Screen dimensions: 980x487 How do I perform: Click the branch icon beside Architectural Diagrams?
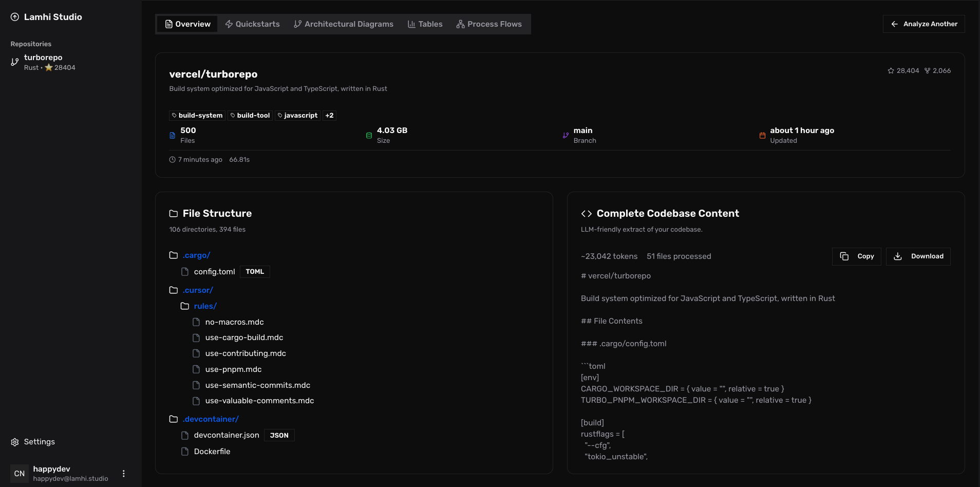point(298,24)
